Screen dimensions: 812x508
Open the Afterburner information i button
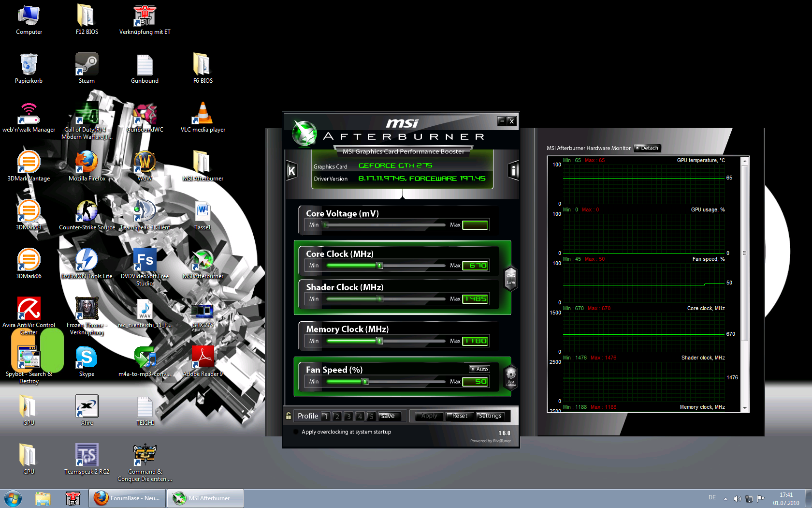[513, 170]
